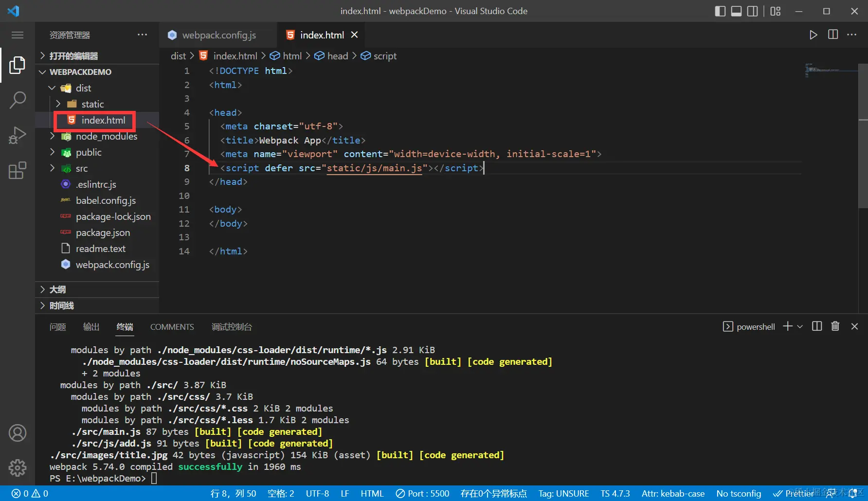868x501 pixels.
Task: Open the Accounts menu icon
Action: [18, 432]
